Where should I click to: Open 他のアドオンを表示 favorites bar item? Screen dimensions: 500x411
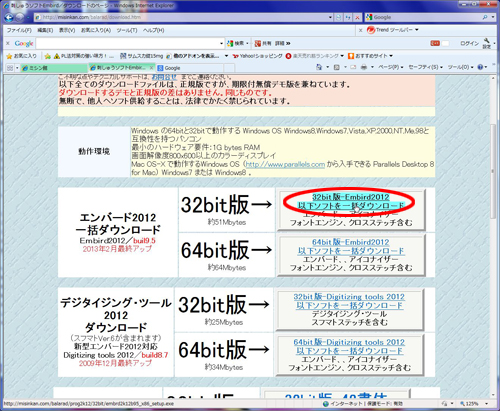pyautogui.click(x=193, y=56)
